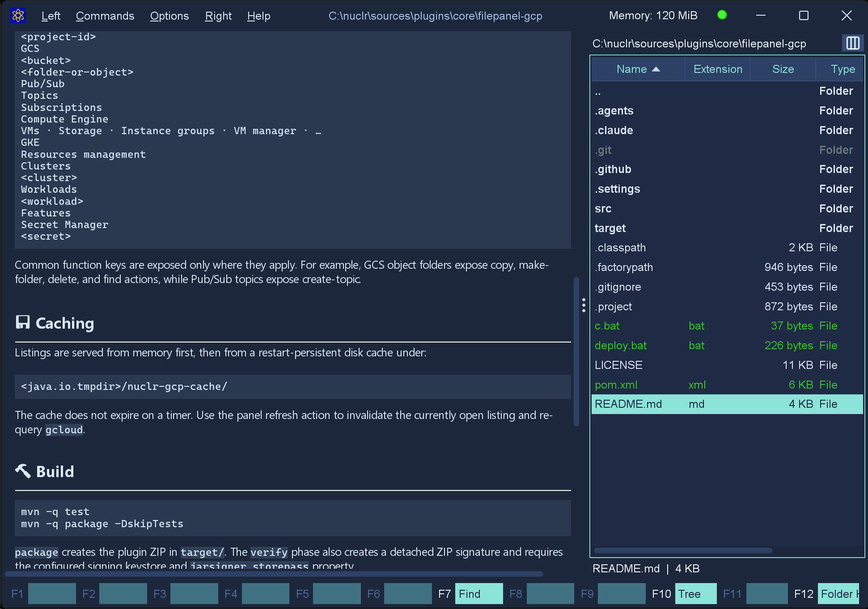
Task: Select the .classpath file
Action: point(727,248)
